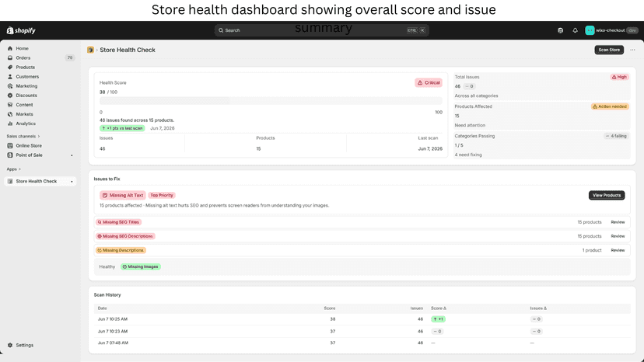The image size is (644, 362).
Task: Open the Content icon in sidebar
Action: tap(10, 105)
